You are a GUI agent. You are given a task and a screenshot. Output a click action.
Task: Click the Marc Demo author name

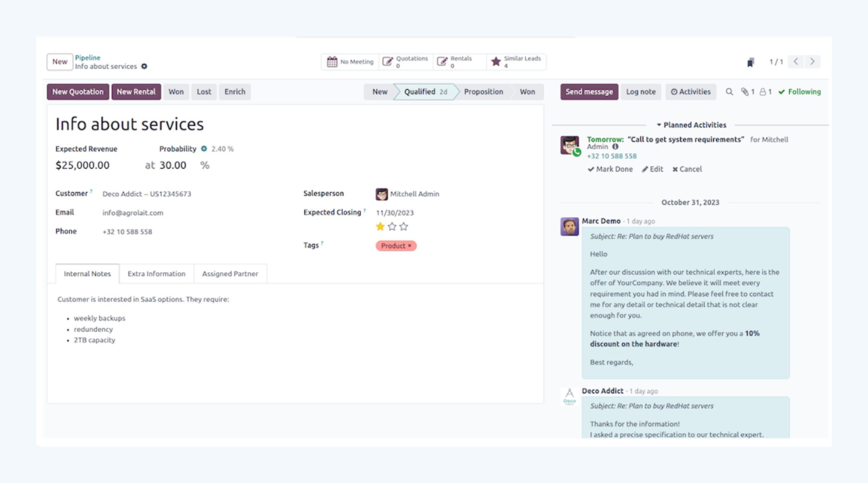coord(601,221)
